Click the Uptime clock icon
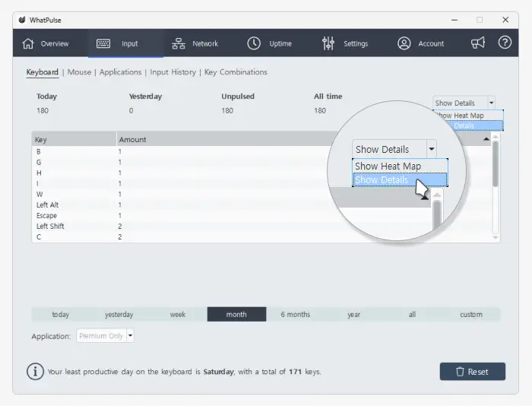The width and height of the screenshot is (532, 406). pyautogui.click(x=254, y=43)
